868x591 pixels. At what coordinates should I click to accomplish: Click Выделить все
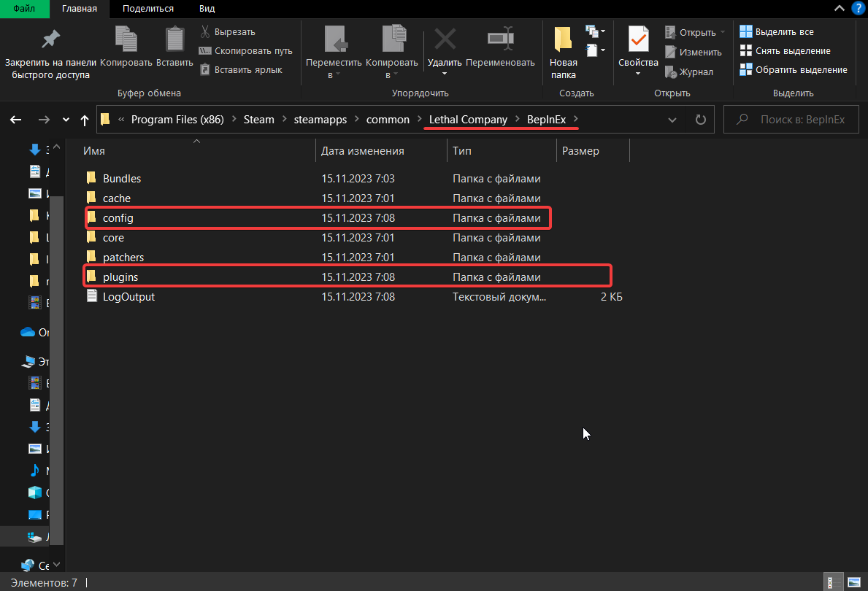777,31
